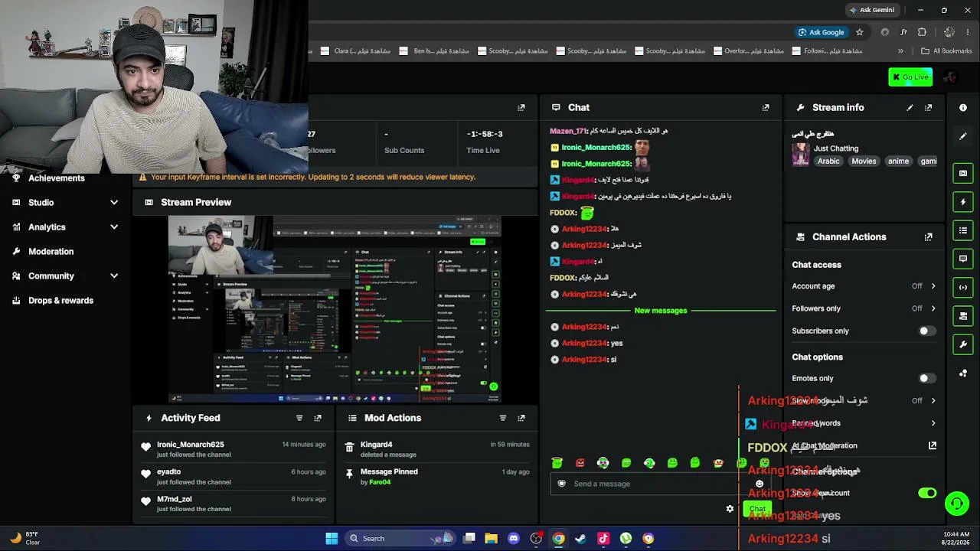The height and width of the screenshot is (551, 980).
Task: Open Studio in the sidebar
Action: tap(41, 203)
